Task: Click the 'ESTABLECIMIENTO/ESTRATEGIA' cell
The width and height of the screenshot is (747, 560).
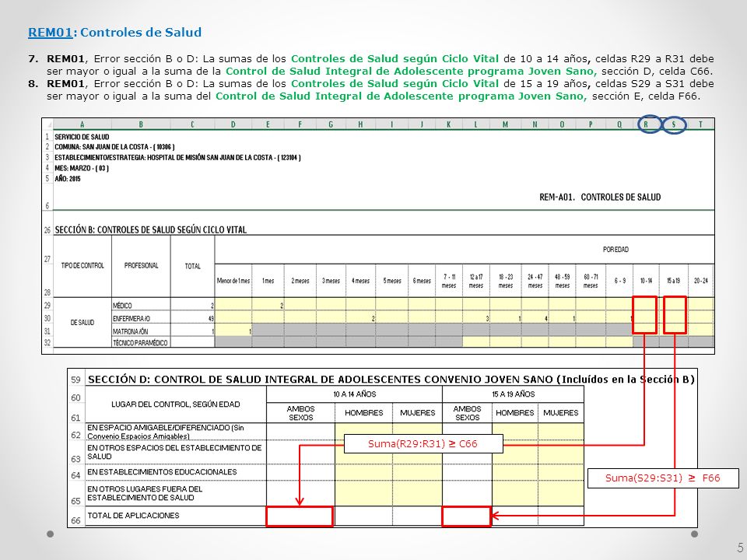Action: [177, 158]
